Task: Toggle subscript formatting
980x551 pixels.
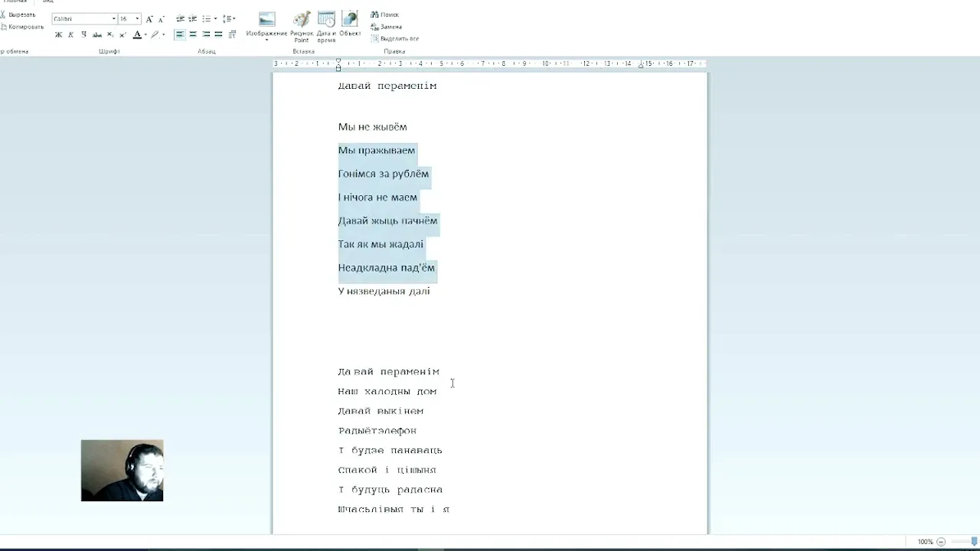Action: pos(110,34)
